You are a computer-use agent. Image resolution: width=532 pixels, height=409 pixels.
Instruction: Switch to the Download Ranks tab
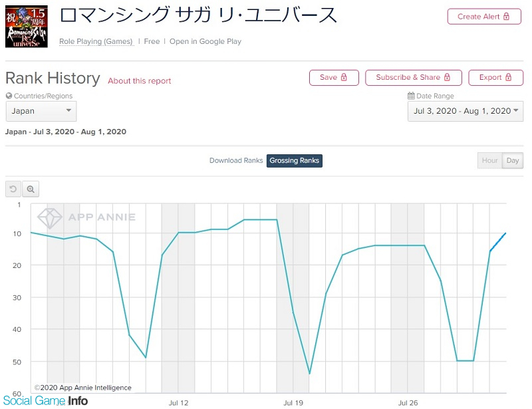coord(236,160)
